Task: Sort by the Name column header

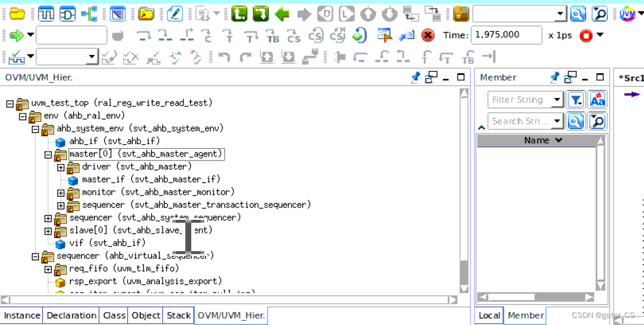Action: (537, 140)
